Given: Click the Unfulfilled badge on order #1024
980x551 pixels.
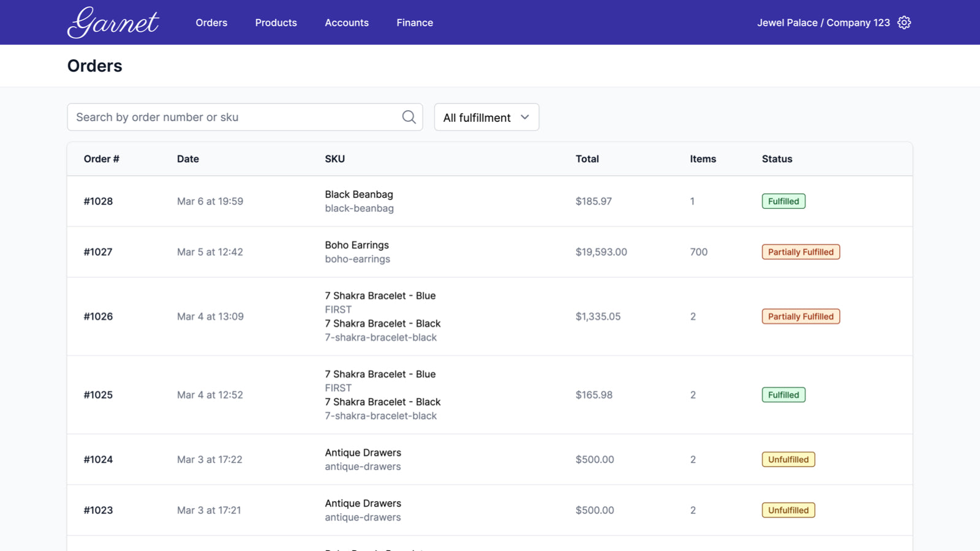Looking at the screenshot, I should 788,459.
